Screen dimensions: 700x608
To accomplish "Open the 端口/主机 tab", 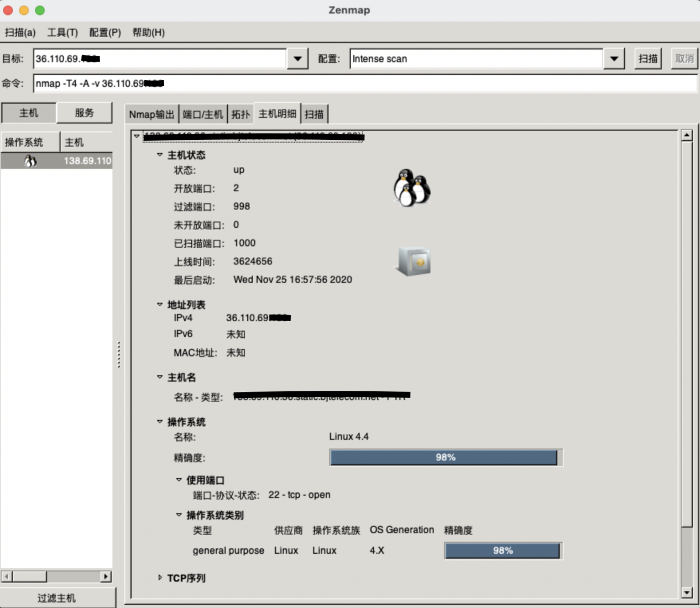I will tap(203, 114).
